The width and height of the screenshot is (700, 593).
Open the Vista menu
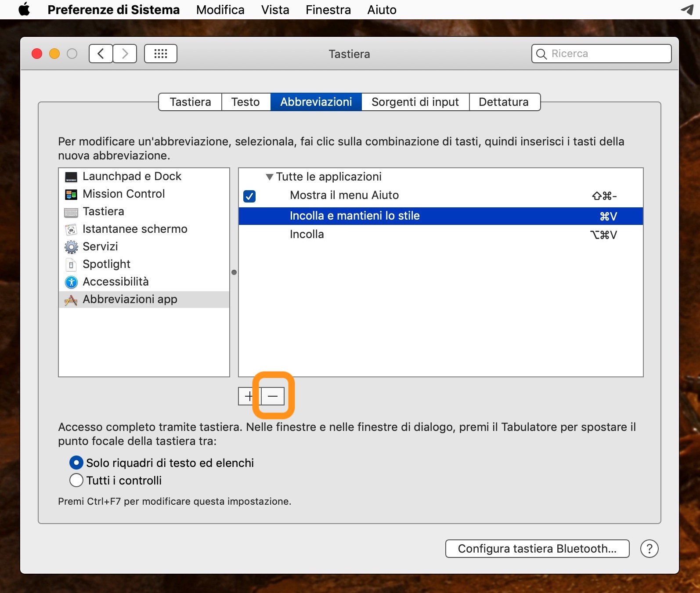(275, 10)
